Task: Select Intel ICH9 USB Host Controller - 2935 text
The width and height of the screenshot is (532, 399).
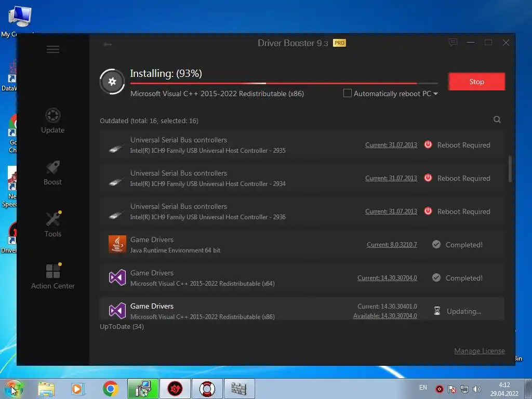Action: click(x=208, y=151)
